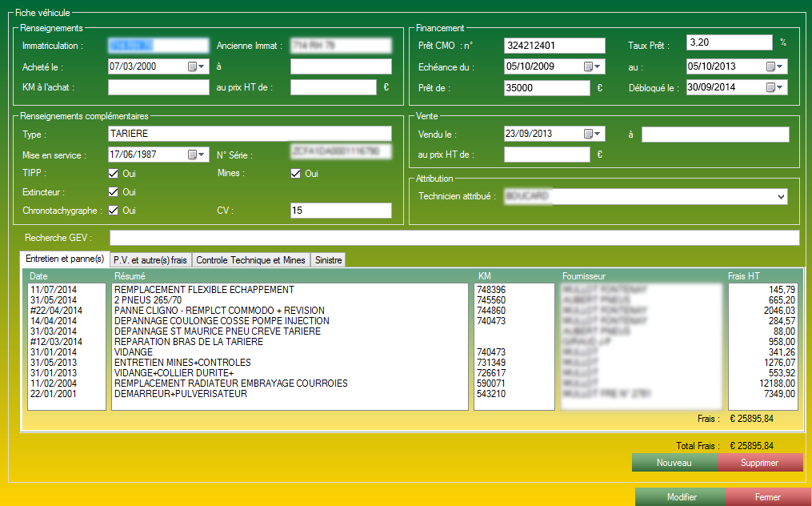Select the Sinistre tab

328,260
